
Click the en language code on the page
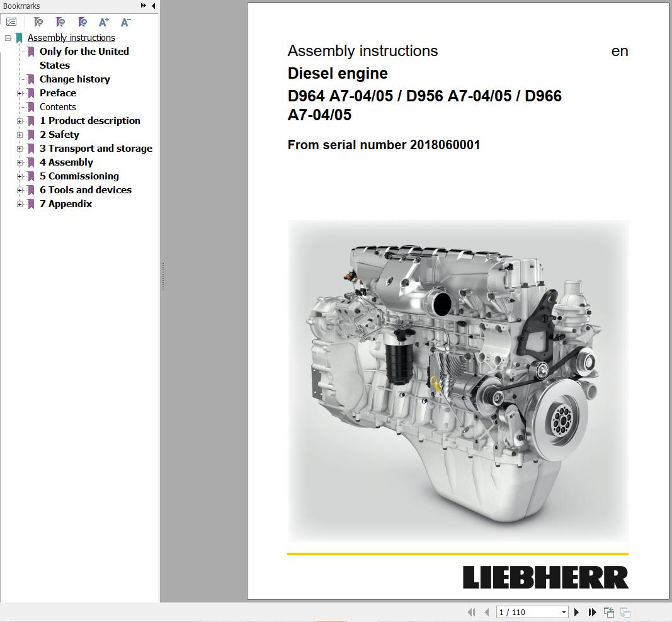620,51
